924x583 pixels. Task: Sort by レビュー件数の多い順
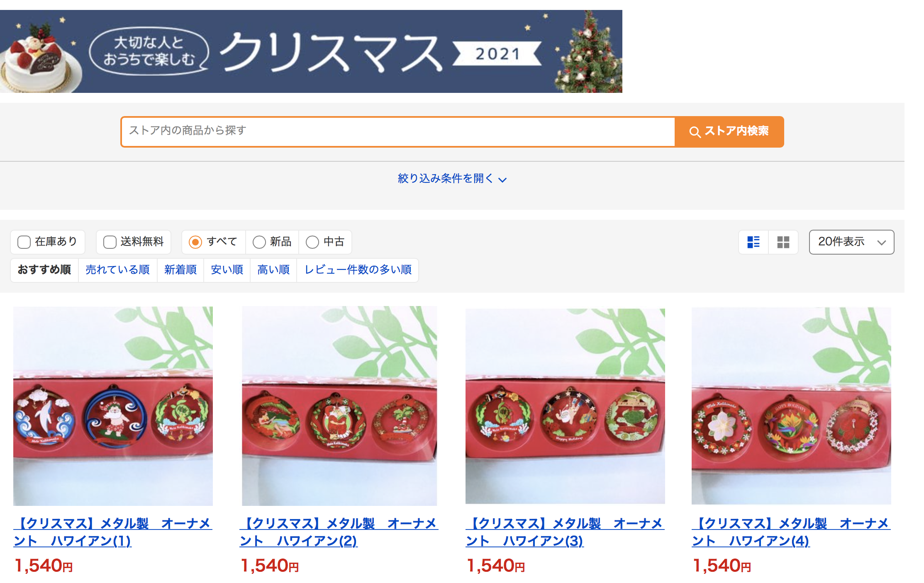coord(358,270)
